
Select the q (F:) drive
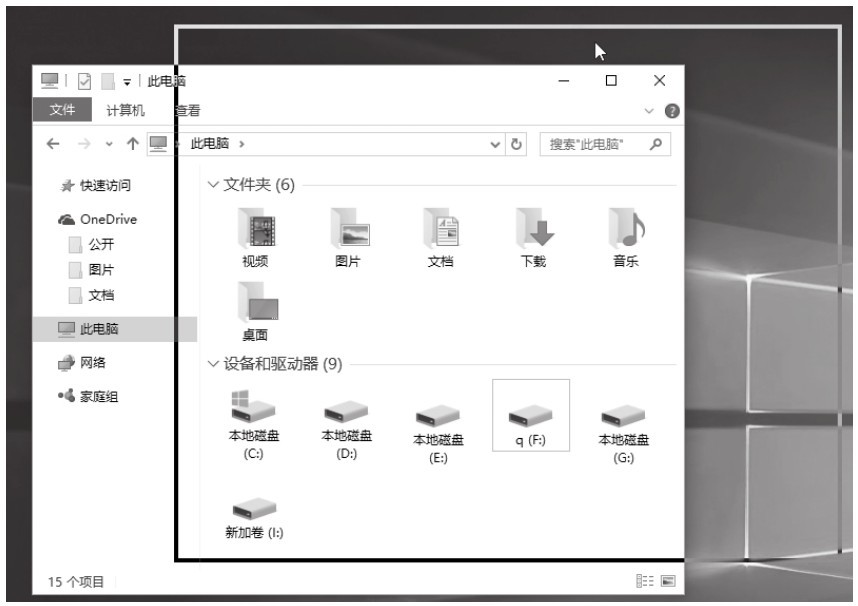pos(531,417)
